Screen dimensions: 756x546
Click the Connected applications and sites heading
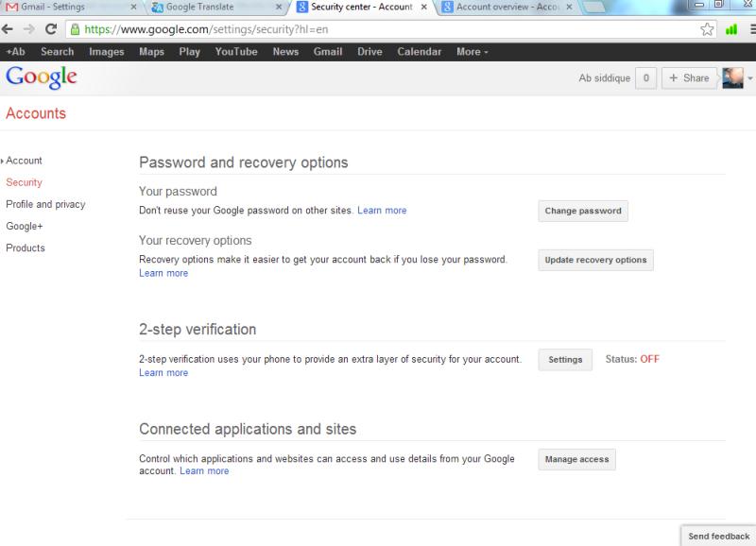click(x=248, y=429)
